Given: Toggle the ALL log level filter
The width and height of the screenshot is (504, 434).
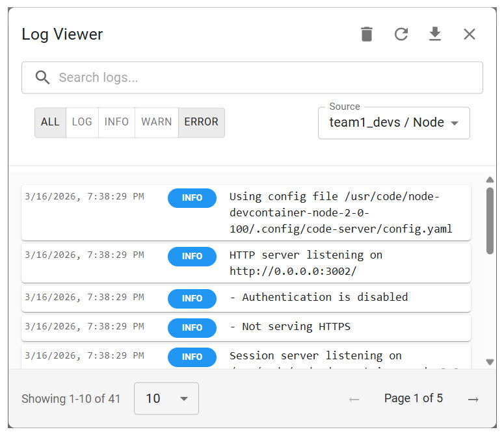Looking at the screenshot, I should click(50, 122).
